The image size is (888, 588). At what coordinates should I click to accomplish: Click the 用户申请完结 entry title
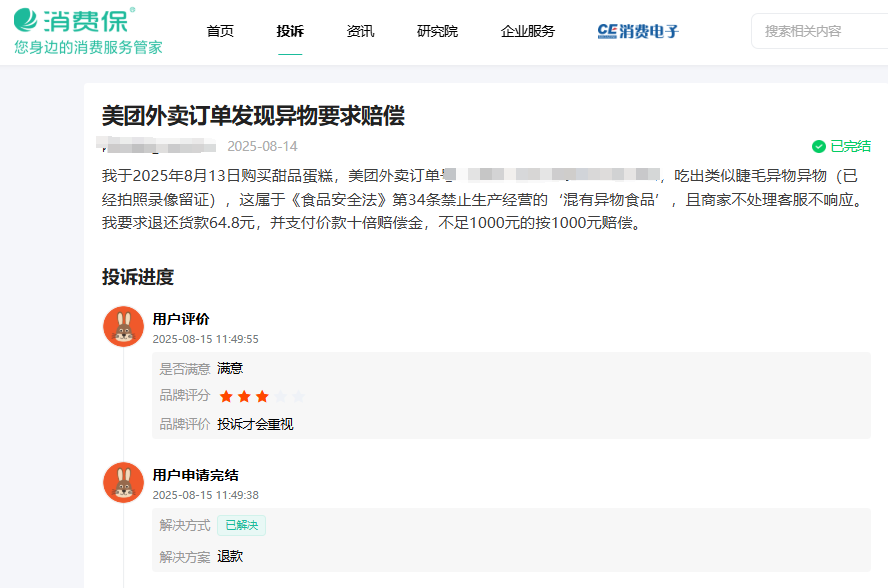coord(195,475)
